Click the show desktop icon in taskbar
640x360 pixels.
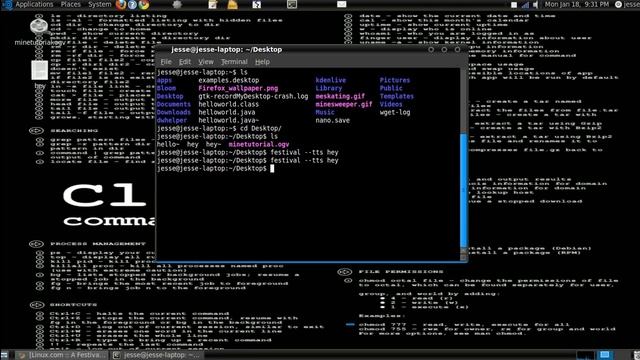pyautogui.click(x=4, y=355)
